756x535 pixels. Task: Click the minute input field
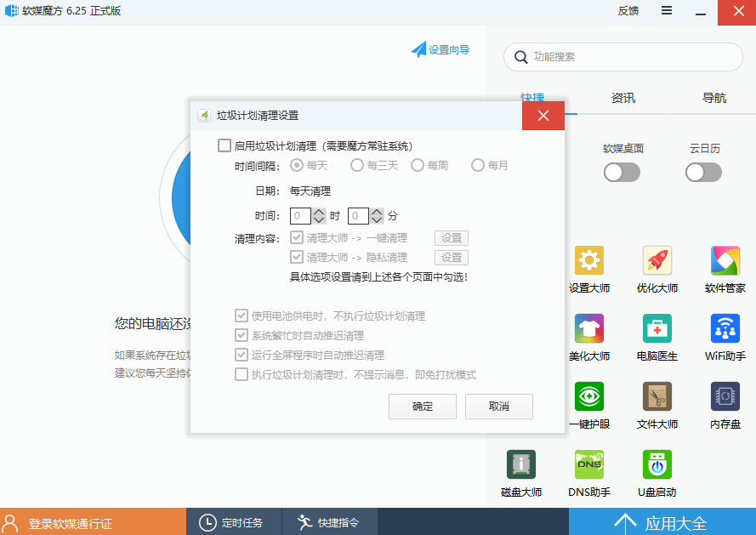coord(358,216)
